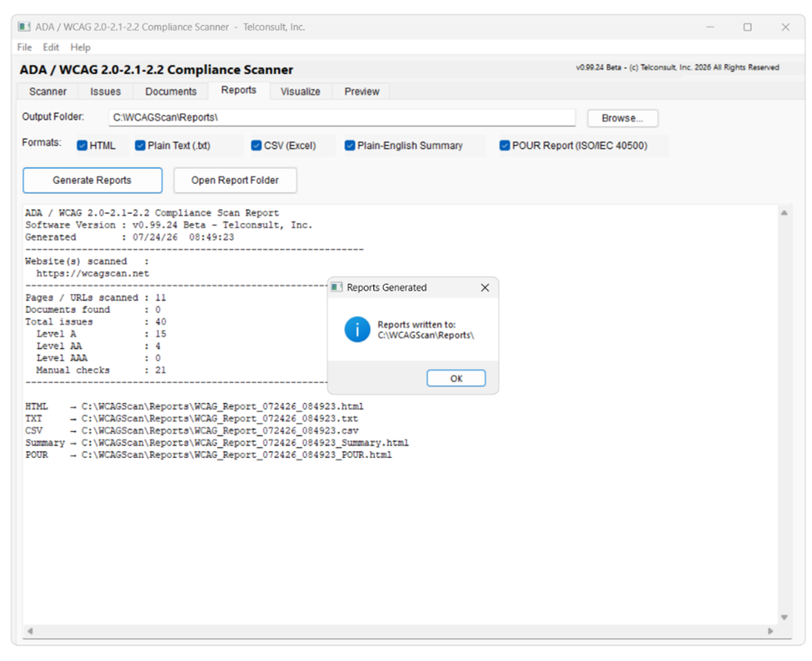812x661 pixels.
Task: Click the Reports Generated dialog title icon
Action: click(x=336, y=287)
